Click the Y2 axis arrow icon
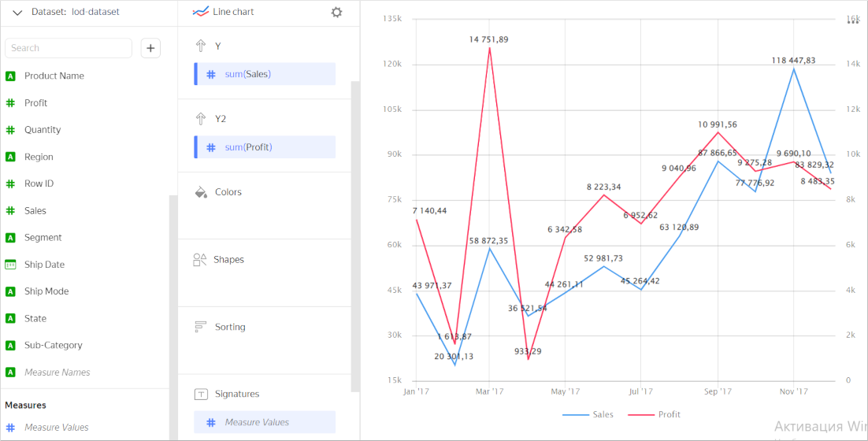The height and width of the screenshot is (441, 868). click(x=200, y=119)
